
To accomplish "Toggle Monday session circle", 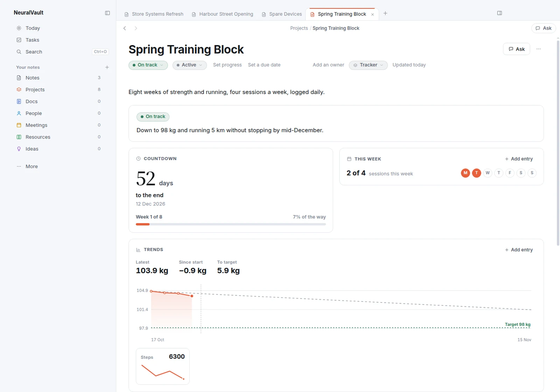I will click(x=465, y=173).
